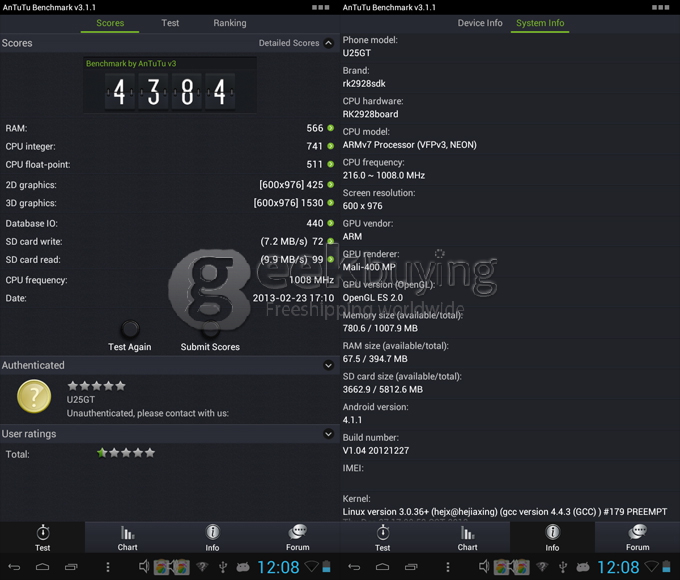Switch to the Test tab
Viewport: 680px width, 580px height.
(x=170, y=23)
